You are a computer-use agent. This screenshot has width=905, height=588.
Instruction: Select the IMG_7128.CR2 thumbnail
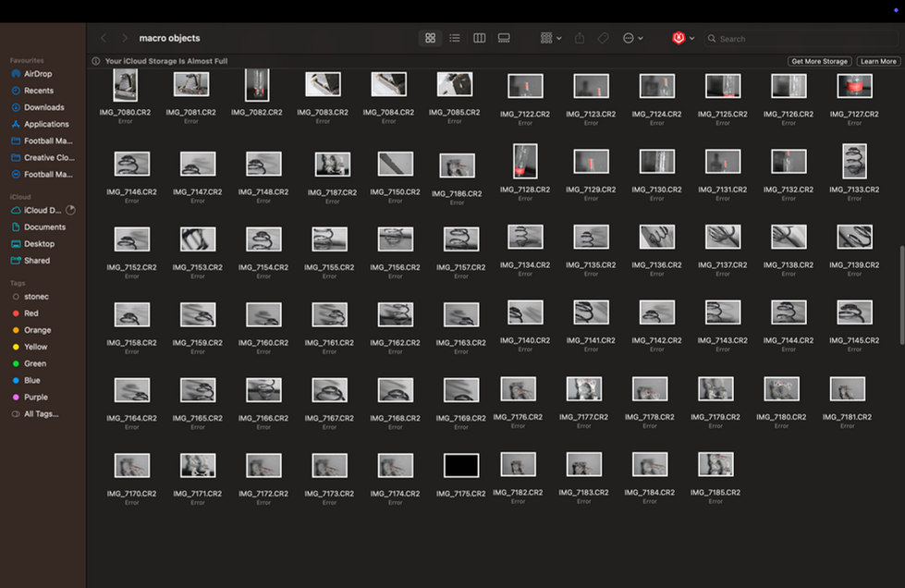click(525, 161)
